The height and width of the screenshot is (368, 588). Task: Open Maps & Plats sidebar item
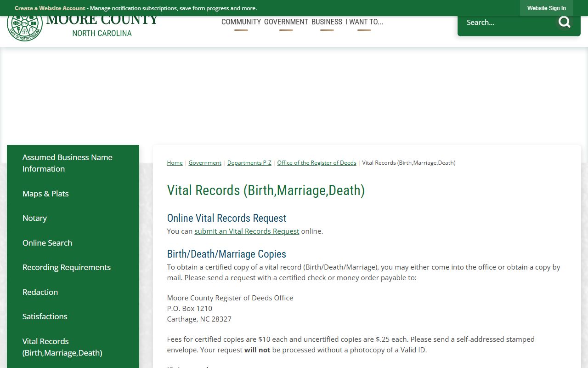[73, 194]
